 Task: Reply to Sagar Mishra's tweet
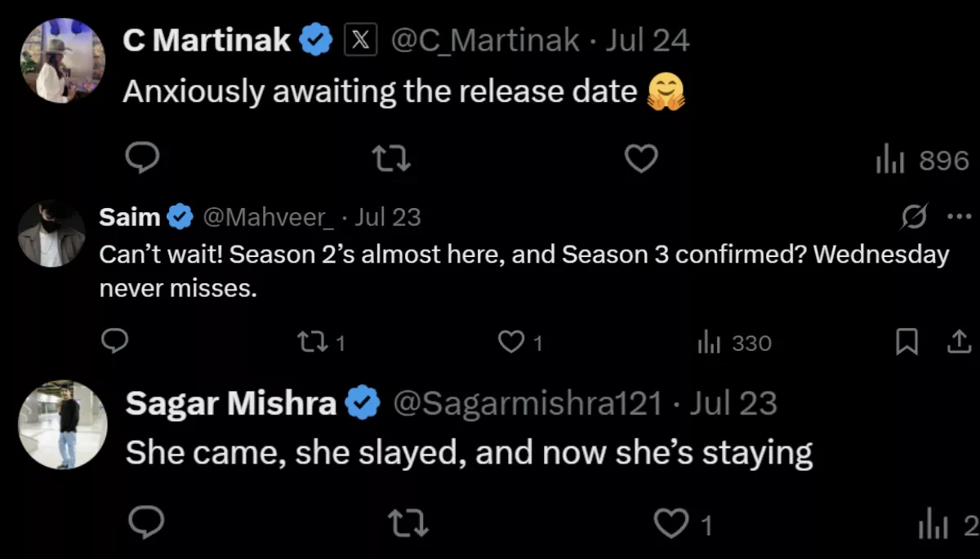point(147,522)
